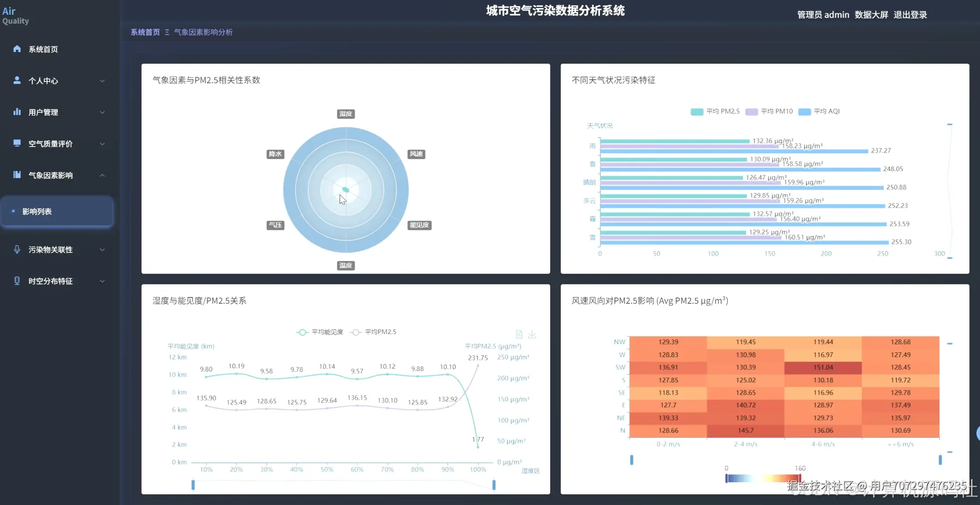The width and height of the screenshot is (980, 505).
Task: Toggle the 平均 AQI legend series
Action: coord(819,111)
